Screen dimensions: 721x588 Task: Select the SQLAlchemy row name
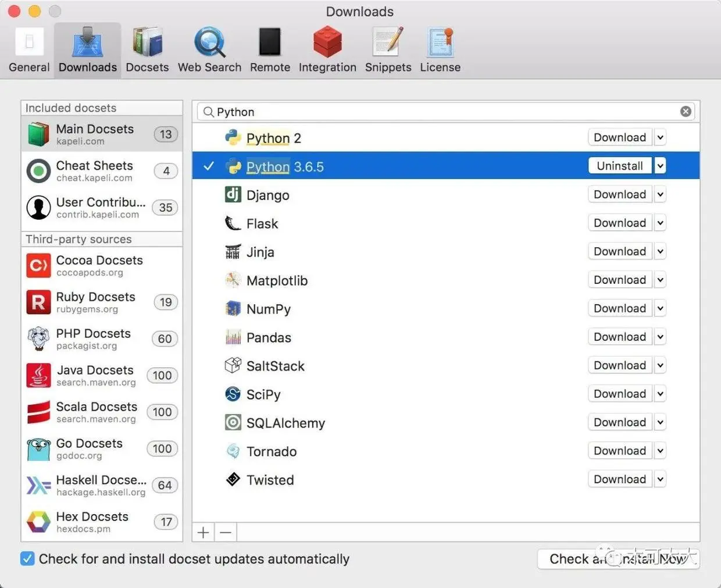click(x=285, y=423)
